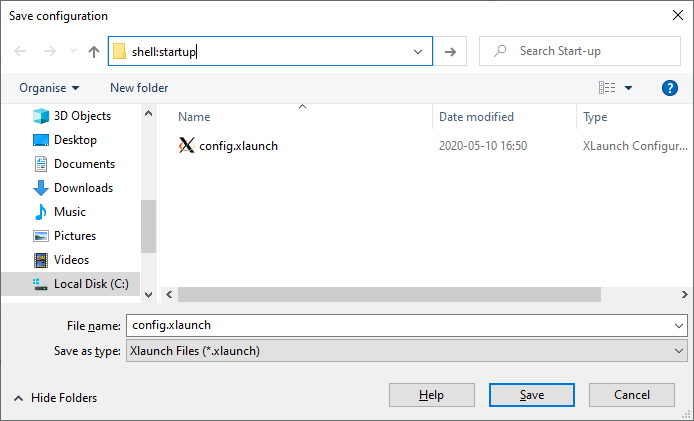Click the up-one-level arrow icon
Image resolution: width=694 pixels, height=421 pixels.
pos(94,52)
